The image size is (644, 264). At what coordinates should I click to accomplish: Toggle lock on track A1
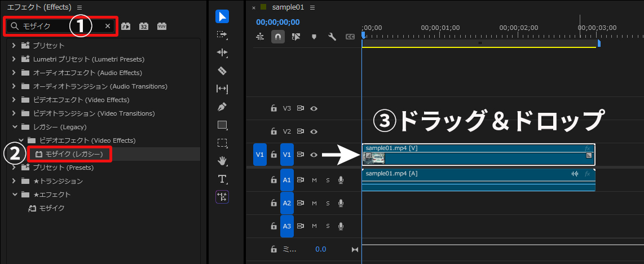pyautogui.click(x=274, y=180)
